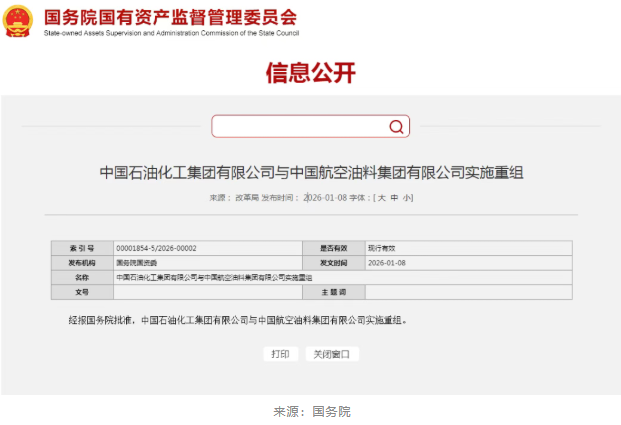The height and width of the screenshot is (425, 621).
Task: Click the 发文时间 value 2026-01-08 in table
Action: (x=386, y=262)
